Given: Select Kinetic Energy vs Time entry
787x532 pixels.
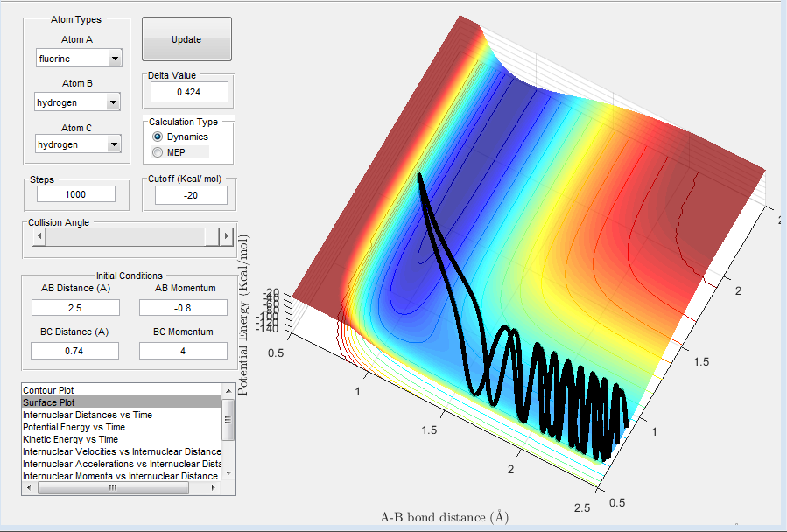Looking at the screenshot, I should tap(121, 439).
